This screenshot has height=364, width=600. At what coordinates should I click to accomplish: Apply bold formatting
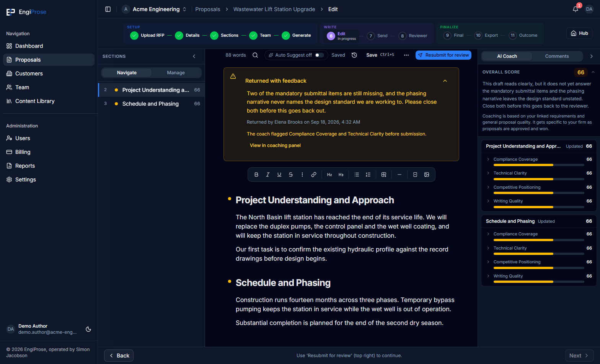click(256, 175)
